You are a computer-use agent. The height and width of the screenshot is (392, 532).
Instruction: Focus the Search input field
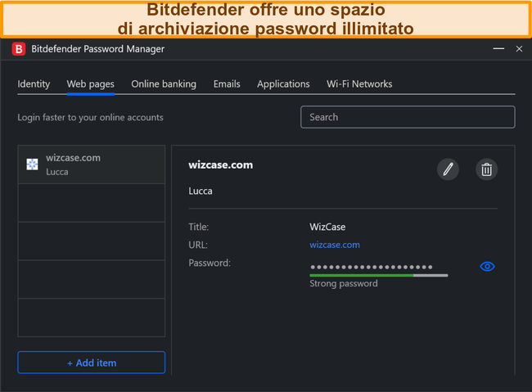408,117
